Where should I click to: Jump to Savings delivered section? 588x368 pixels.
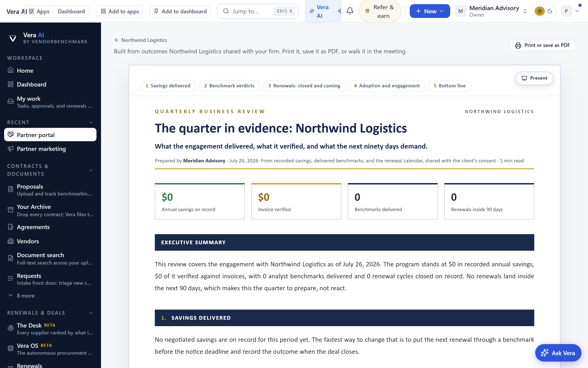[x=168, y=86]
